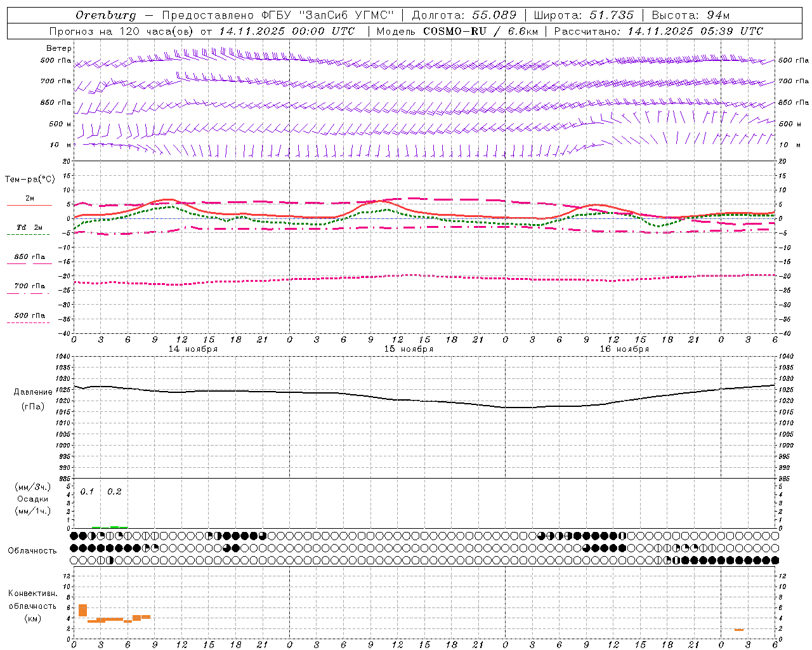The height and width of the screenshot is (650, 812).
Task: Click the red line sample under "2м"
Action: tap(29, 206)
